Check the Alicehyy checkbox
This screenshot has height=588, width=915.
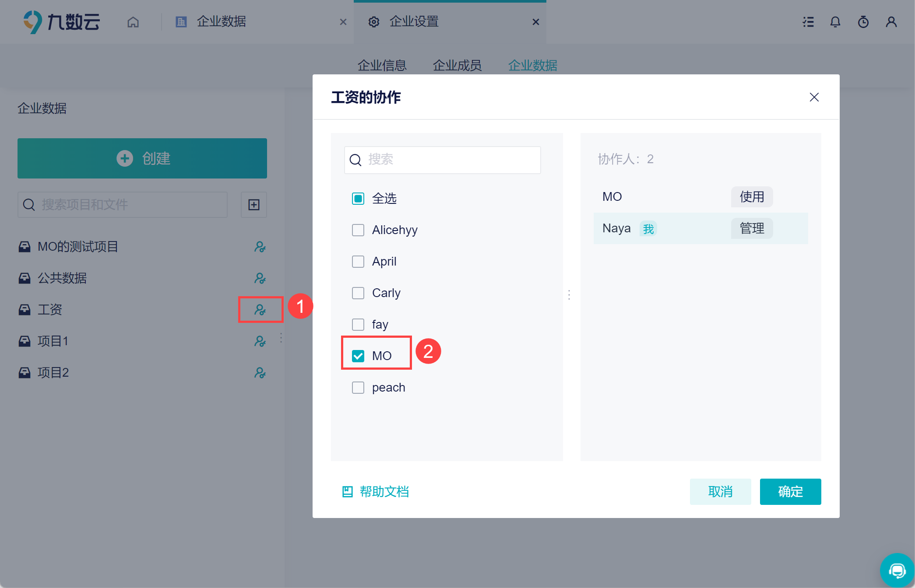tap(358, 230)
